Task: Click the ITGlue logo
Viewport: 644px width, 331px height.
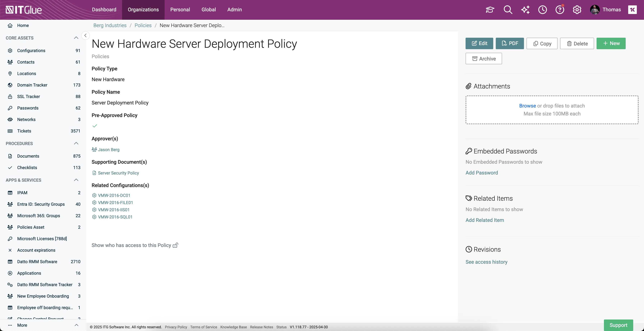Action: [24, 10]
